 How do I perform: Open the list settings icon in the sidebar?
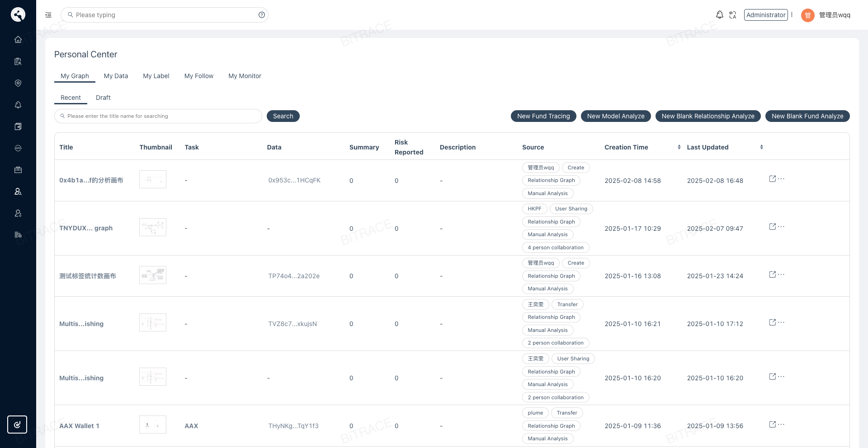[x=18, y=235]
